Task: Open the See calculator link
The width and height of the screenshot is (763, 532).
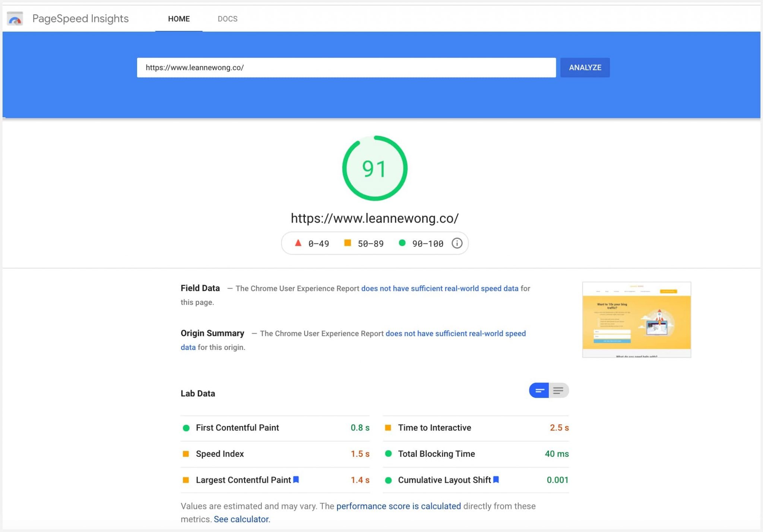Action: pyautogui.click(x=241, y=519)
